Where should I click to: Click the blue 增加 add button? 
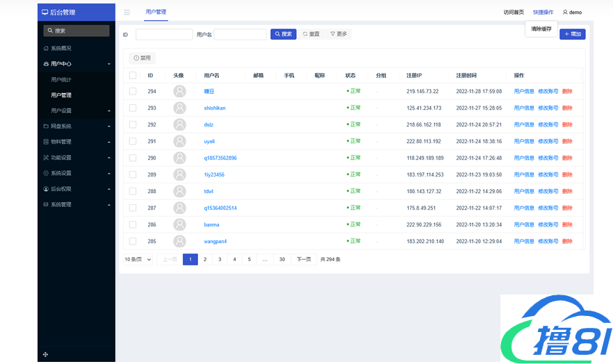point(573,34)
